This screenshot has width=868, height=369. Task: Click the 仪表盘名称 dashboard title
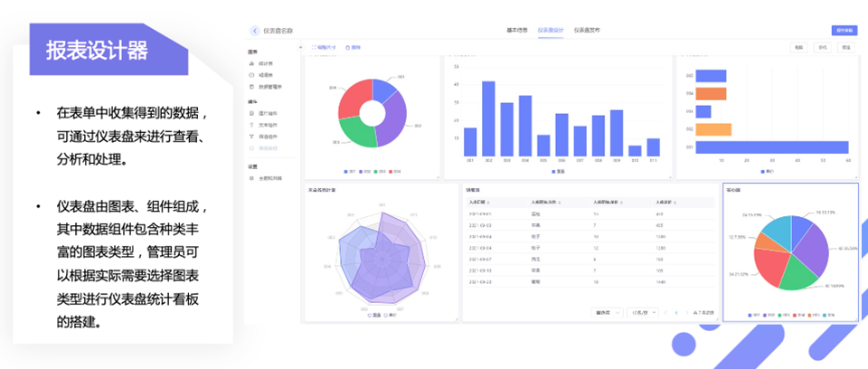[x=278, y=31]
